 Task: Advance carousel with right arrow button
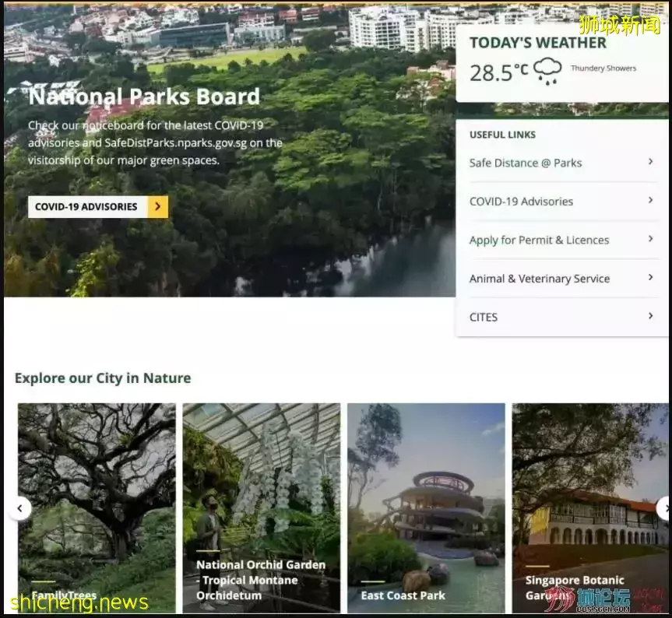click(x=664, y=509)
